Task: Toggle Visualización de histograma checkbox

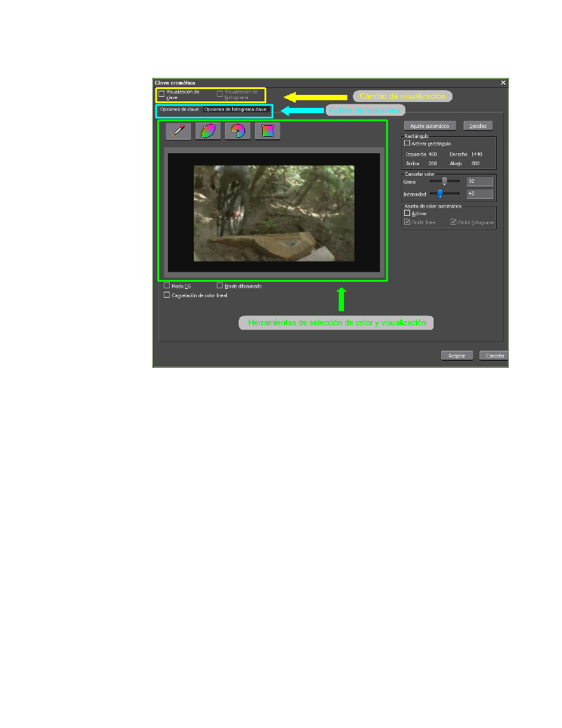Action: click(x=220, y=94)
